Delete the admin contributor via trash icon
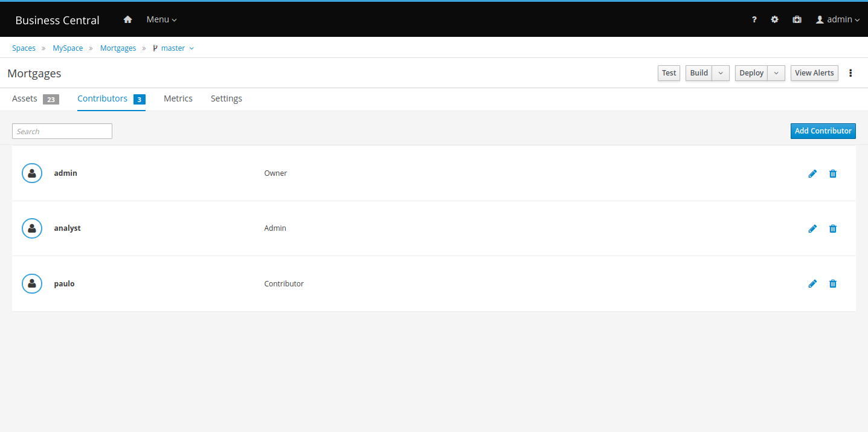868x432 pixels. pos(833,173)
